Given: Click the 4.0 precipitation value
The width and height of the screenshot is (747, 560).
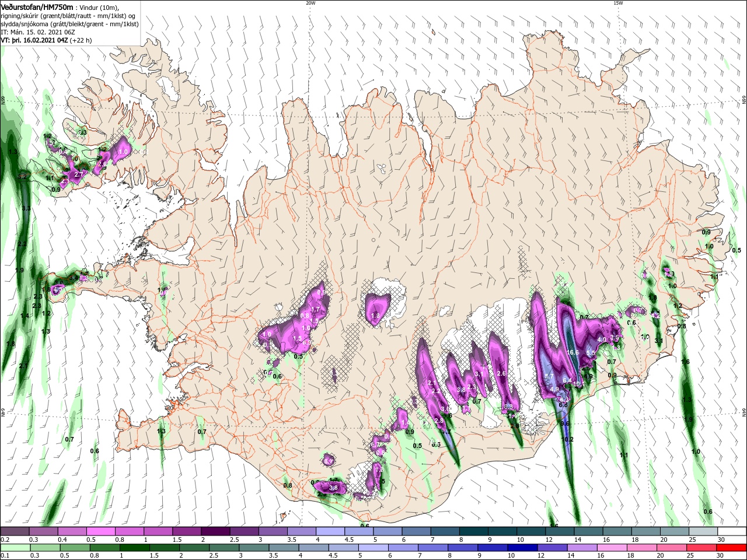Looking at the screenshot, I should pos(602,339).
